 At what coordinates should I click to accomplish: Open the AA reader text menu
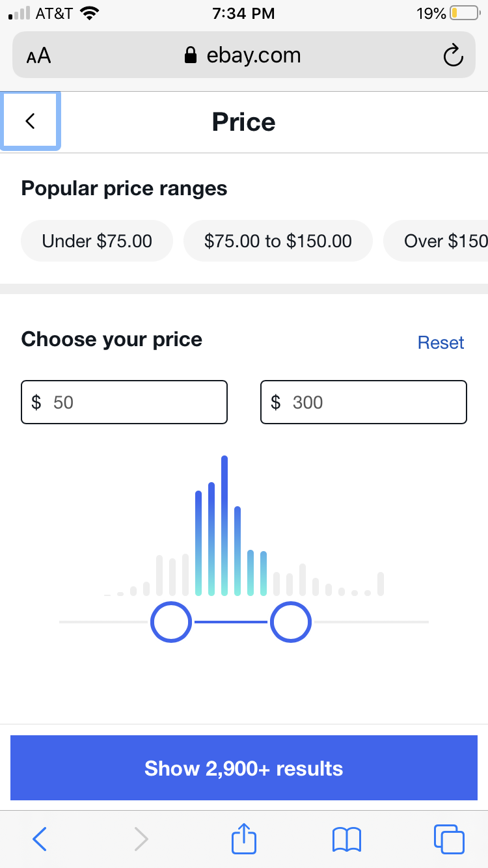click(39, 56)
